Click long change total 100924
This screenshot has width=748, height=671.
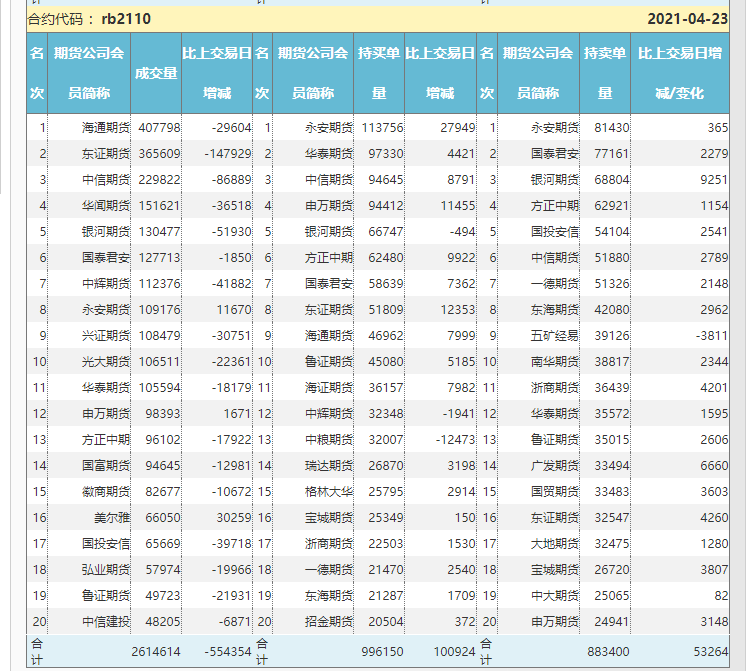pyautogui.click(x=455, y=652)
